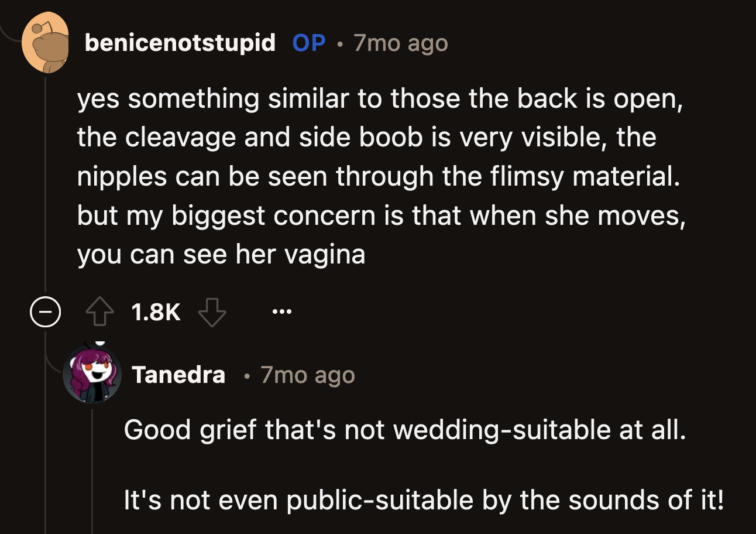Downvote the benicenotstupid comment
756x534 pixels.
212,313
